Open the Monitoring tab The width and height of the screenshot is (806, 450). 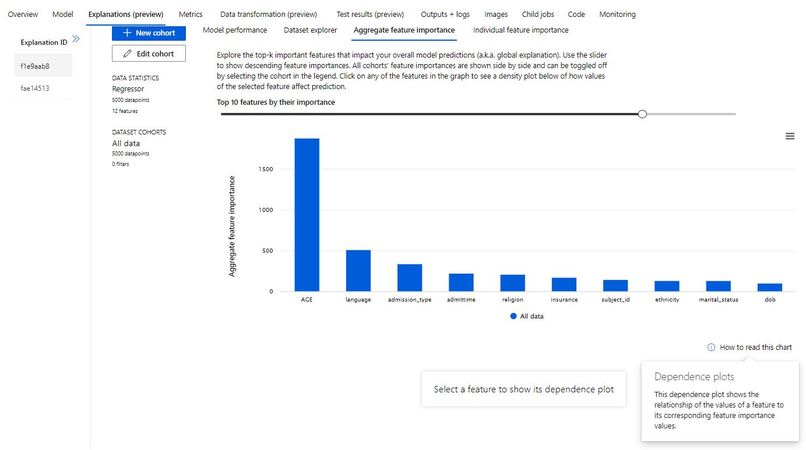(617, 14)
